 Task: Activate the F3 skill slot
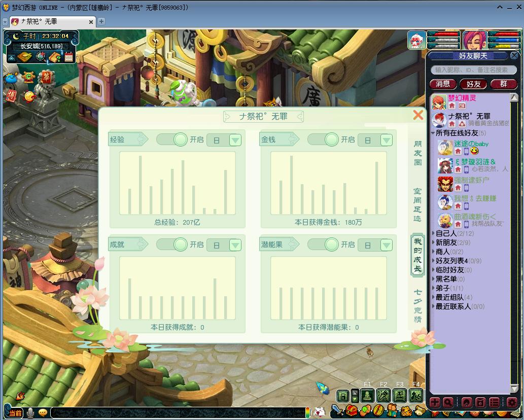[400, 396]
